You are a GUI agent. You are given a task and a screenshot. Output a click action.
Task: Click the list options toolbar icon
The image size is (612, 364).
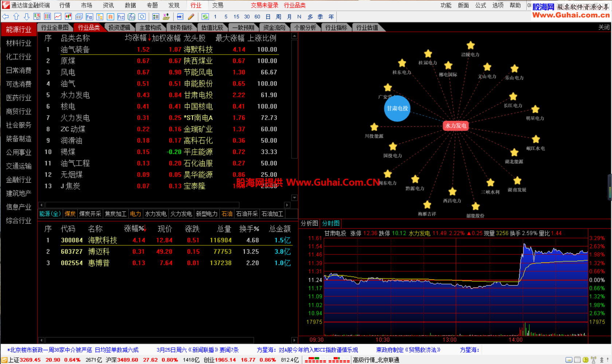(156, 17)
